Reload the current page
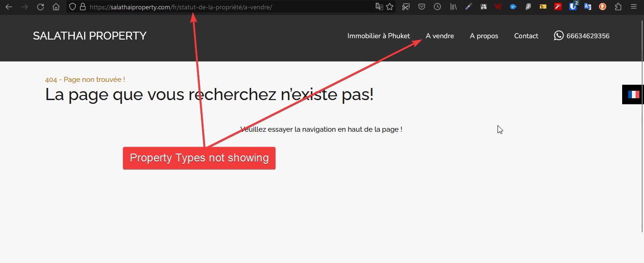 [40, 7]
